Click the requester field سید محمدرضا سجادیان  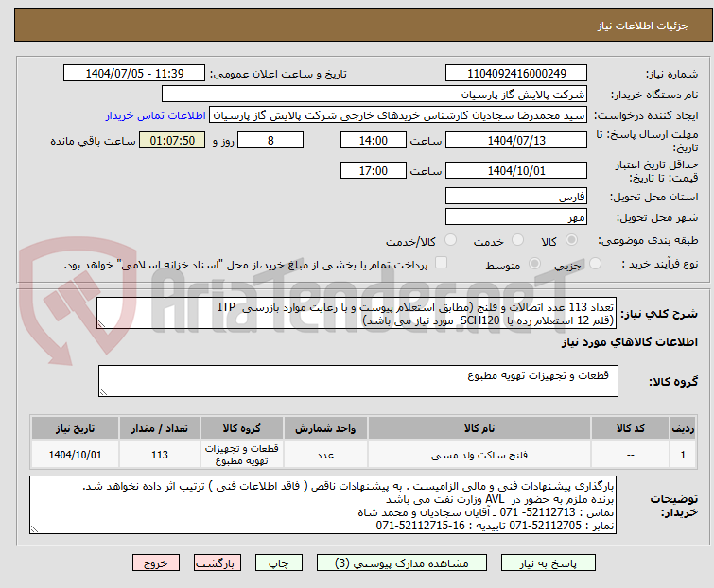click(x=398, y=115)
